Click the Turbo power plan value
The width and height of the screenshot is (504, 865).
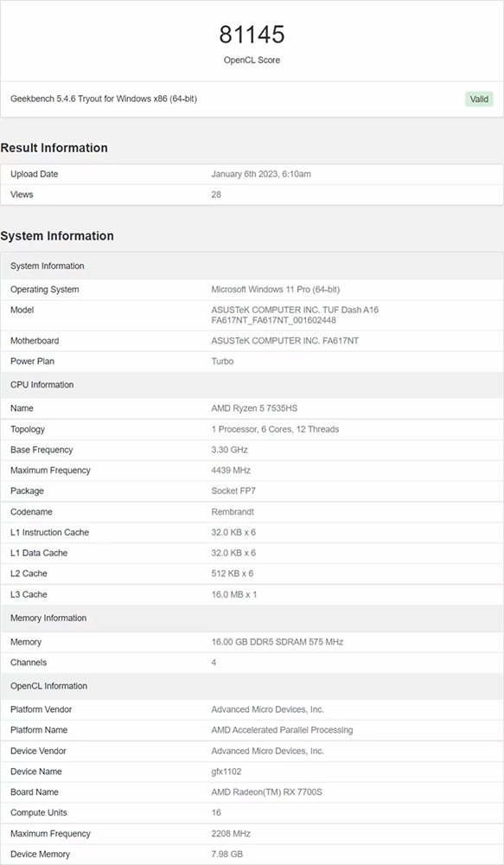(x=222, y=361)
